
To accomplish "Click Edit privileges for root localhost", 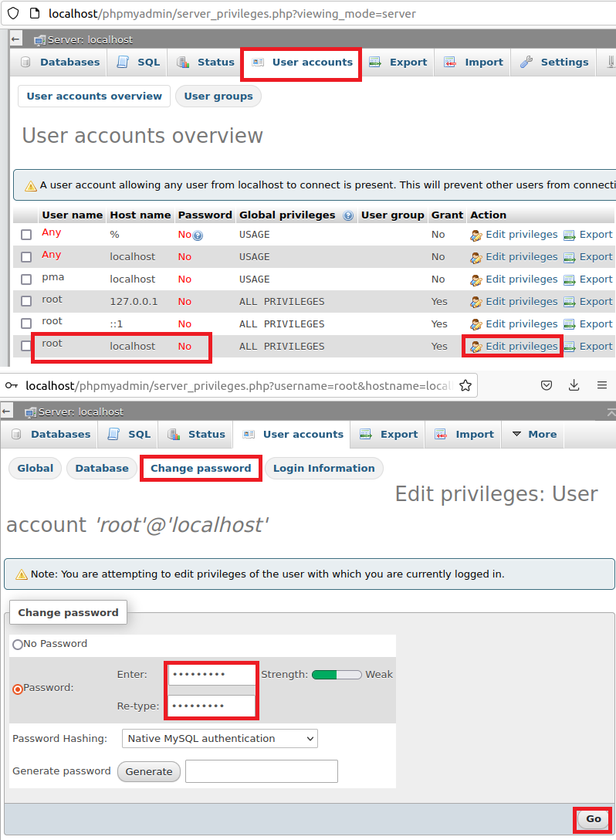I will point(513,347).
